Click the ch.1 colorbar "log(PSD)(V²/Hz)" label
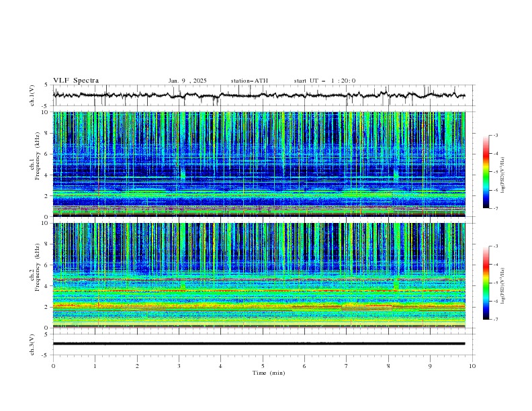 coord(502,175)
